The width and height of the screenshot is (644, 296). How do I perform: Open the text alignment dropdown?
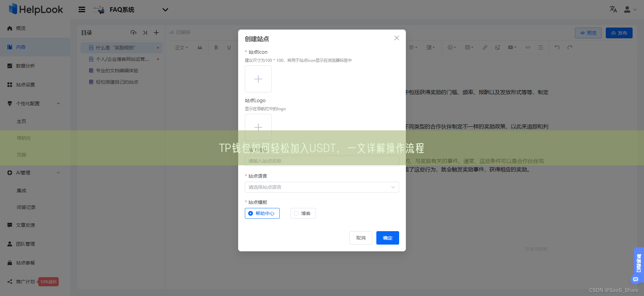[413, 47]
